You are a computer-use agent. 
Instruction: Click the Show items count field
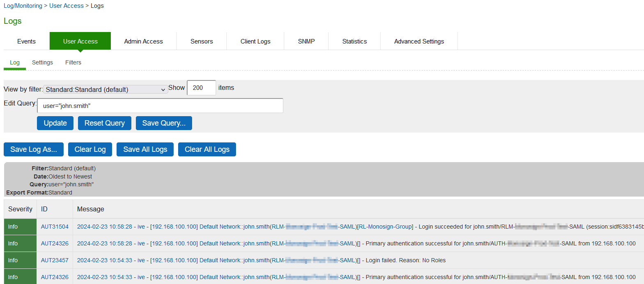201,88
